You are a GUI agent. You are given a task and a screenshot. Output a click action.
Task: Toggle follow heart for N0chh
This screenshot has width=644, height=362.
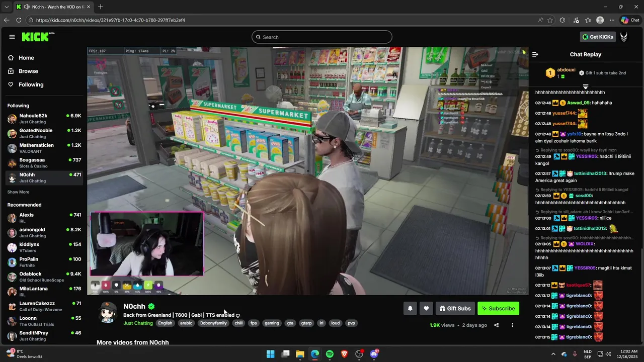click(426, 308)
